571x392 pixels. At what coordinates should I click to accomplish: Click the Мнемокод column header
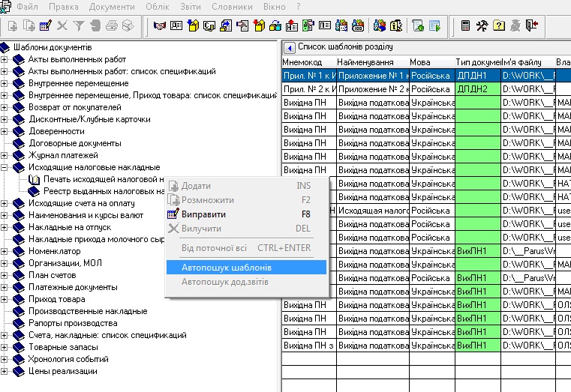click(x=303, y=61)
